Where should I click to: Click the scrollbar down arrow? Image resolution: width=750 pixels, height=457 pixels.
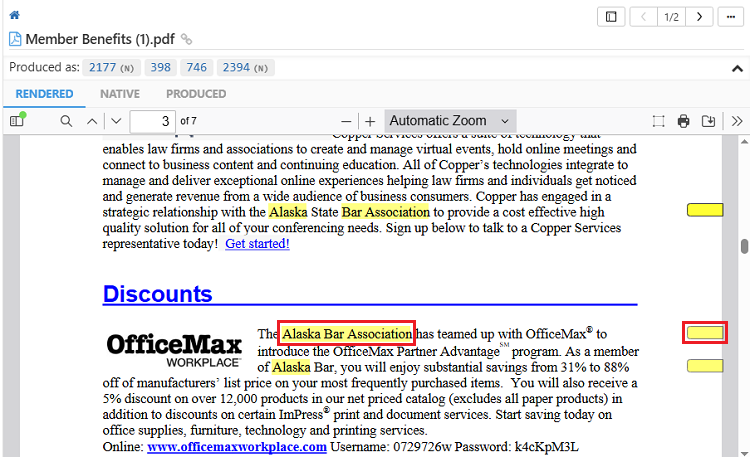pyautogui.click(x=744, y=453)
